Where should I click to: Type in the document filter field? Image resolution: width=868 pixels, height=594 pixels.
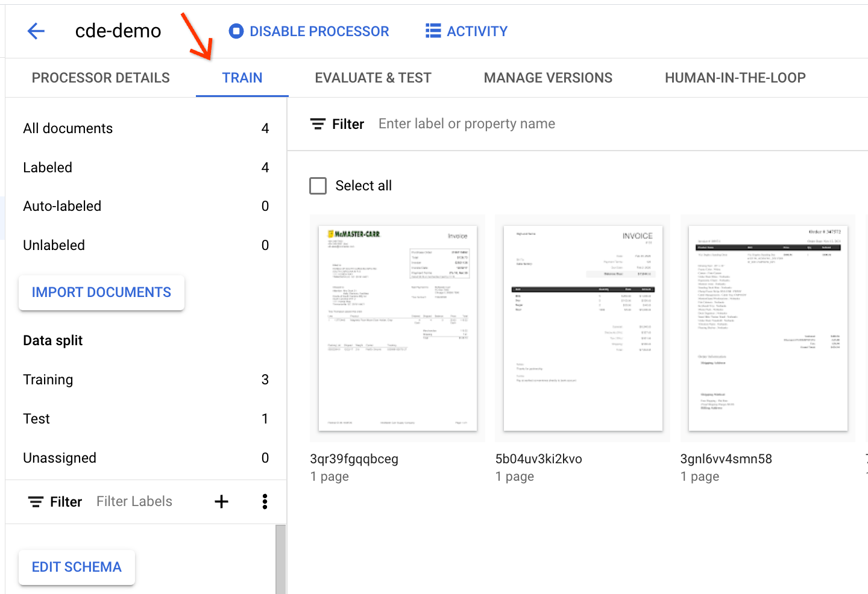pos(542,124)
